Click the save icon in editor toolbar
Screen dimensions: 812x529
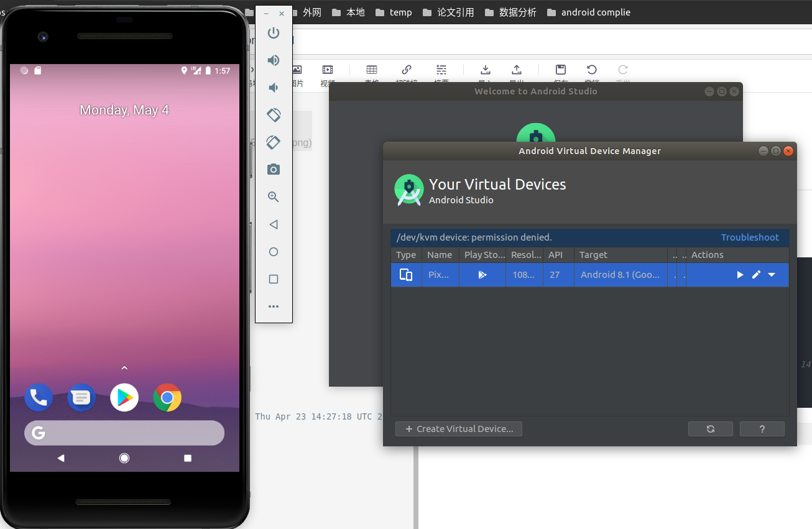(x=561, y=70)
